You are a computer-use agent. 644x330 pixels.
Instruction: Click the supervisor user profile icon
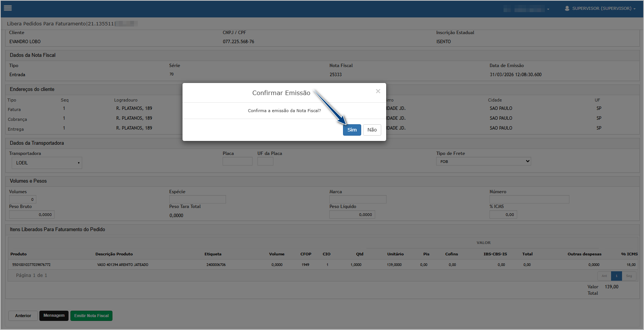[567, 8]
